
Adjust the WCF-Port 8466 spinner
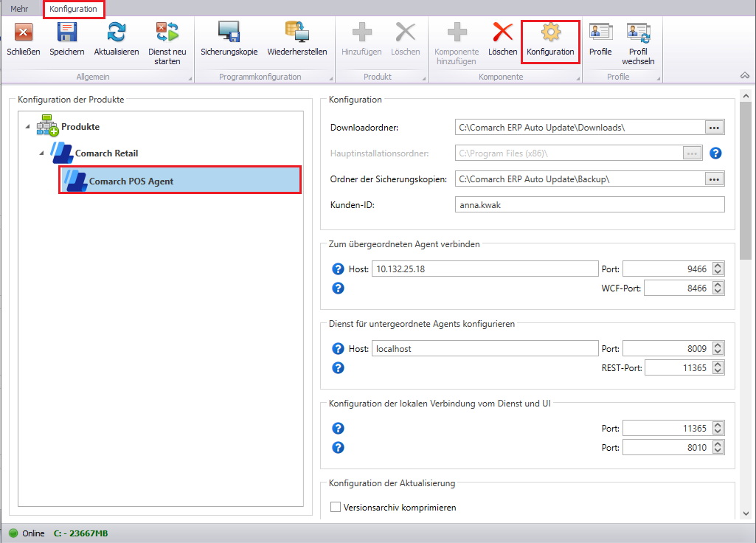718,288
